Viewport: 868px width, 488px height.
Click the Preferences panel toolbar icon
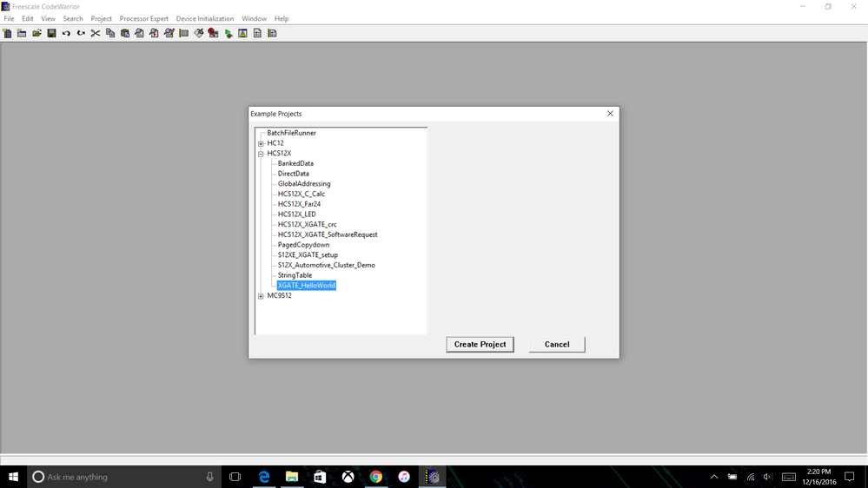184,33
